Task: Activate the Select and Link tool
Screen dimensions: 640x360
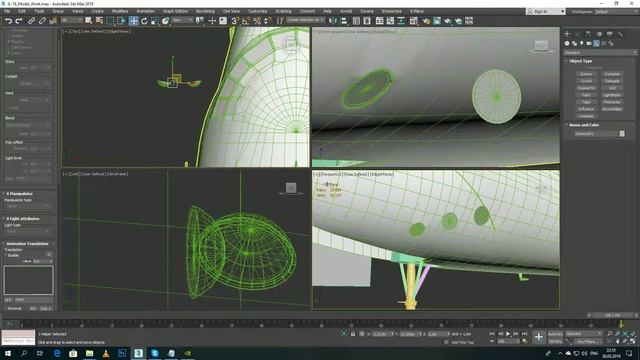Action: 31,21
